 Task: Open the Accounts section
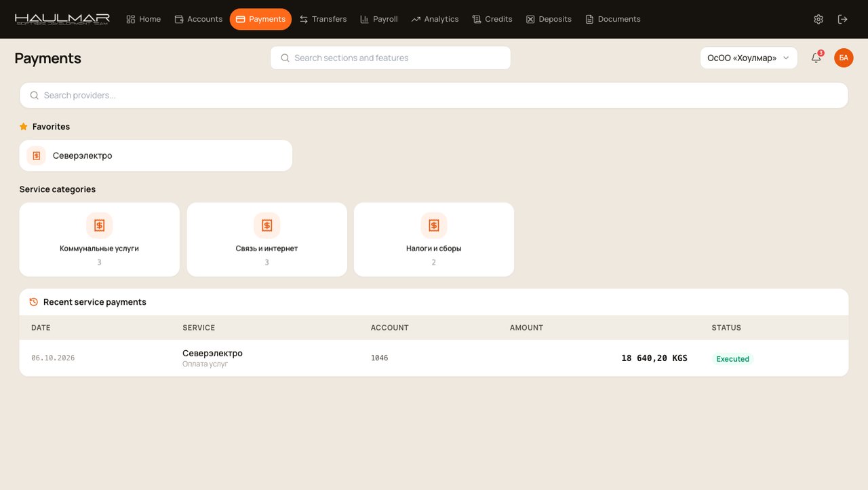click(x=199, y=19)
